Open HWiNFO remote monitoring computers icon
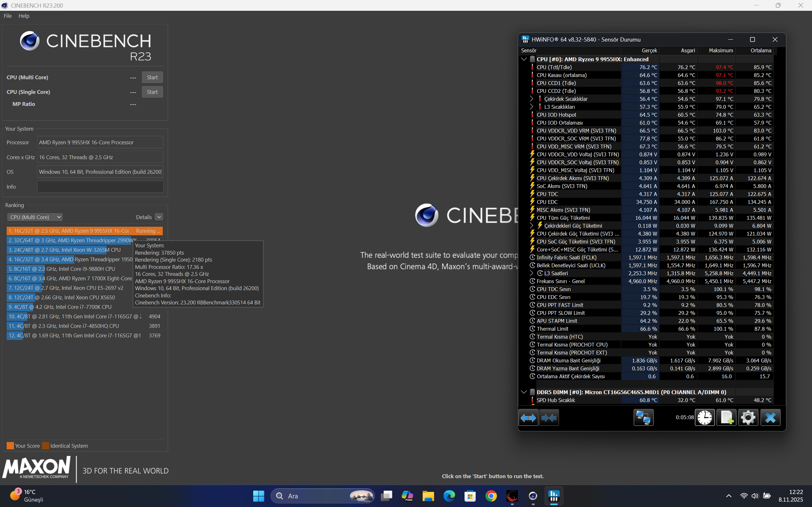812x507 pixels. 643,418
